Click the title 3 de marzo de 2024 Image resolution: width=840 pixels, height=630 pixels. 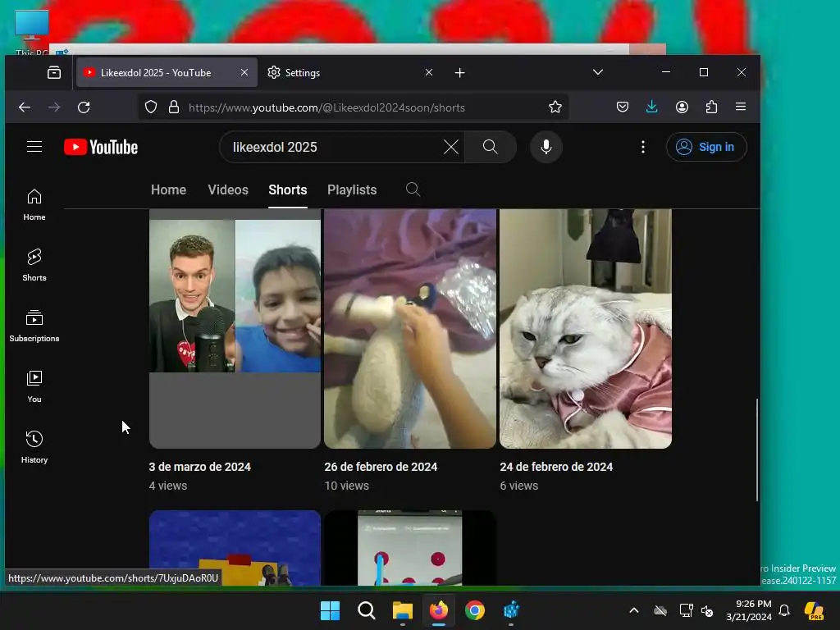pyautogui.click(x=200, y=467)
